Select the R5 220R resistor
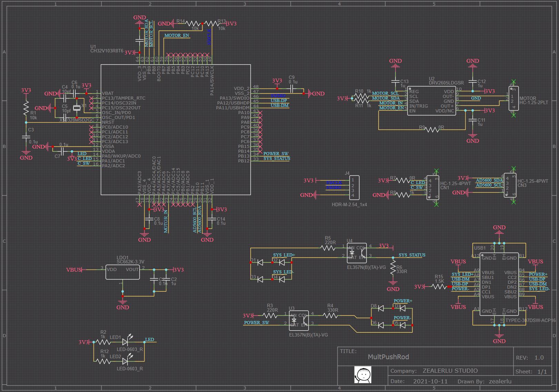Image resolution: width=559 pixels, height=392 pixels. [328, 248]
